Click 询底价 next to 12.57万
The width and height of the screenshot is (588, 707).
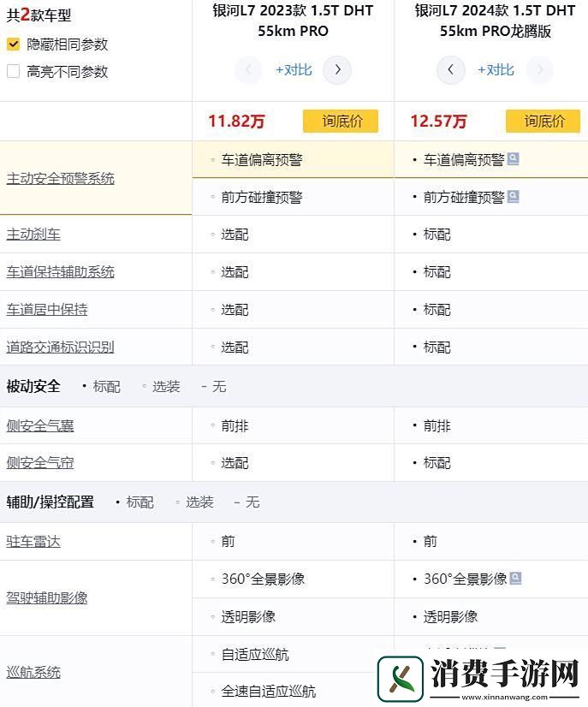pyautogui.click(x=543, y=121)
